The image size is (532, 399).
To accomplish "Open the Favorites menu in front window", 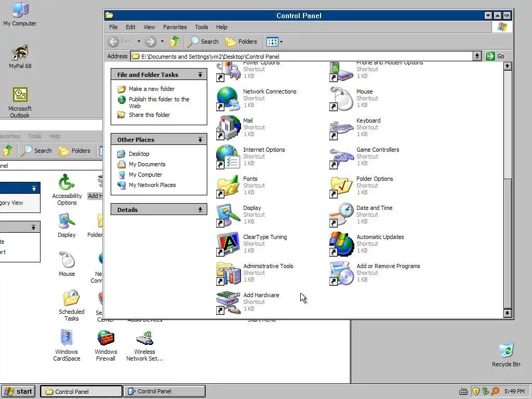I will (175, 27).
